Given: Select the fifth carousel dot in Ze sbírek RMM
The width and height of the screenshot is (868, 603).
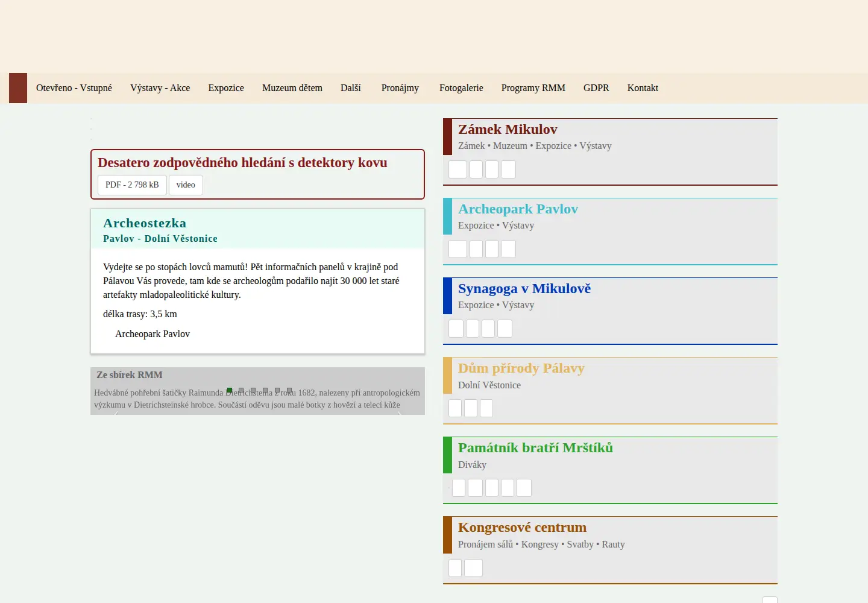Looking at the screenshot, I should [277, 390].
